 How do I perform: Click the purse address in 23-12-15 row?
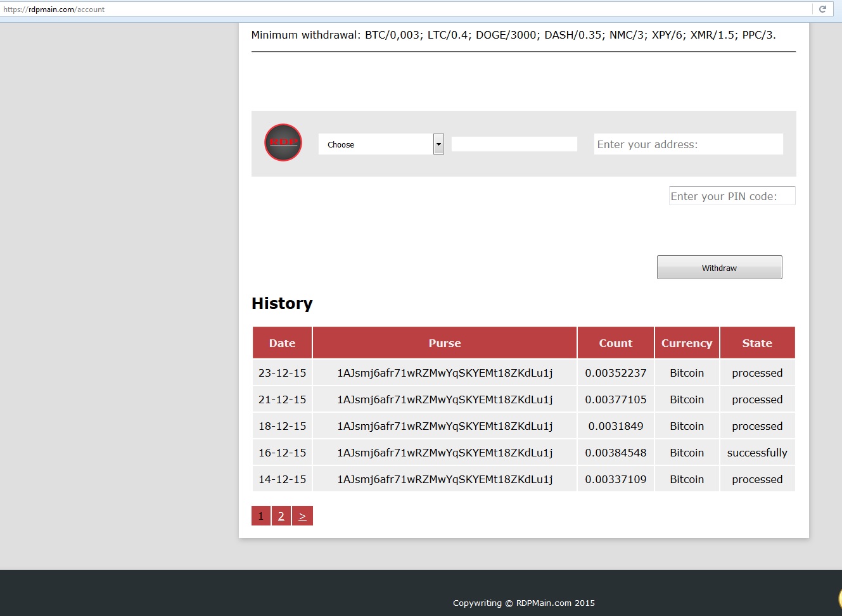[x=445, y=373]
